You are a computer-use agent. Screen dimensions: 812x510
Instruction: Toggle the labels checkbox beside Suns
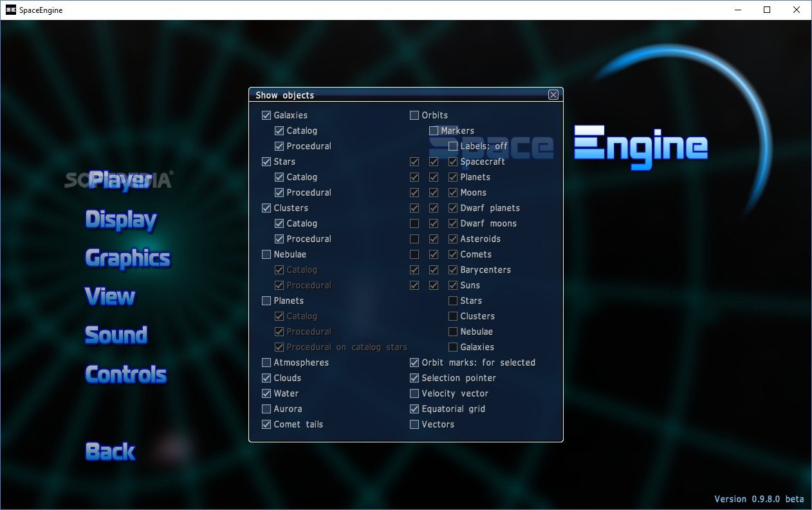tap(453, 285)
